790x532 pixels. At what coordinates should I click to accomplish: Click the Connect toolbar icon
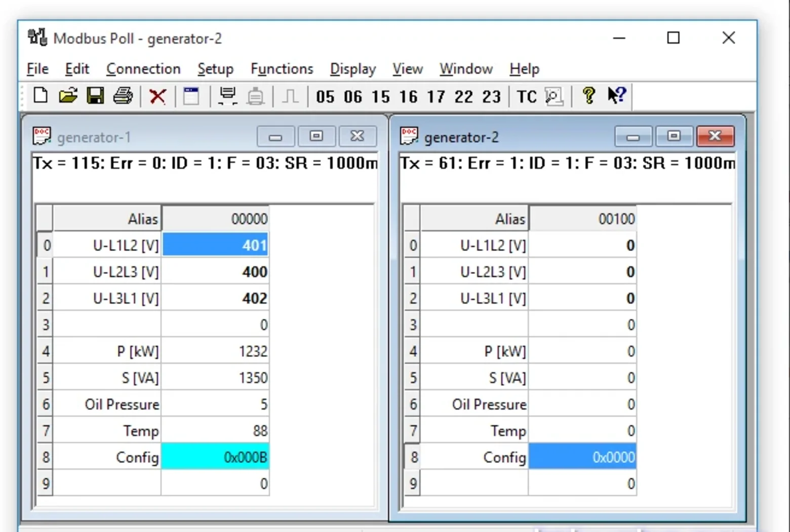(x=227, y=96)
